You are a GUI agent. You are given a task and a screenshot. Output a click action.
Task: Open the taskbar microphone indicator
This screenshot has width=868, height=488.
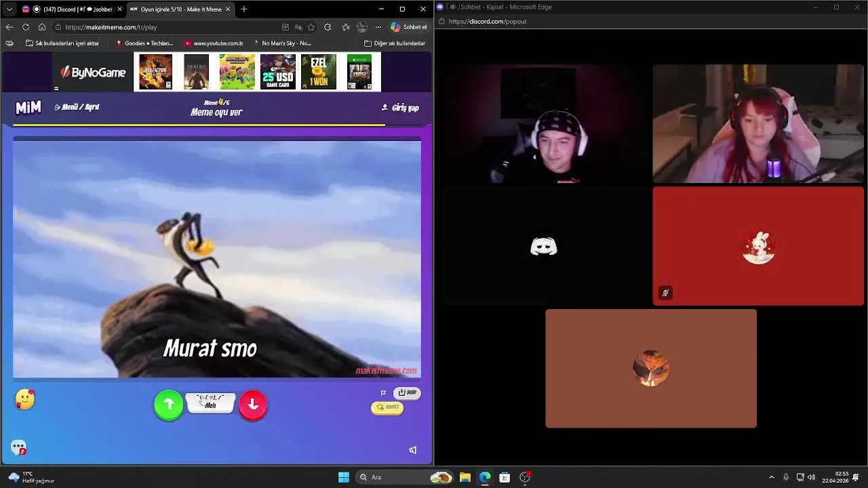pyautogui.click(x=786, y=477)
